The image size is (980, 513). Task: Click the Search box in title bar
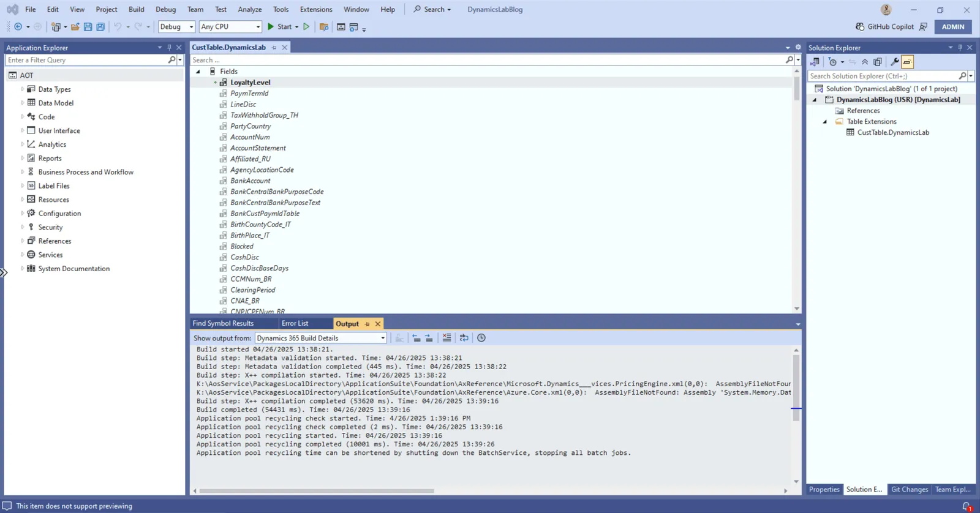click(x=432, y=10)
